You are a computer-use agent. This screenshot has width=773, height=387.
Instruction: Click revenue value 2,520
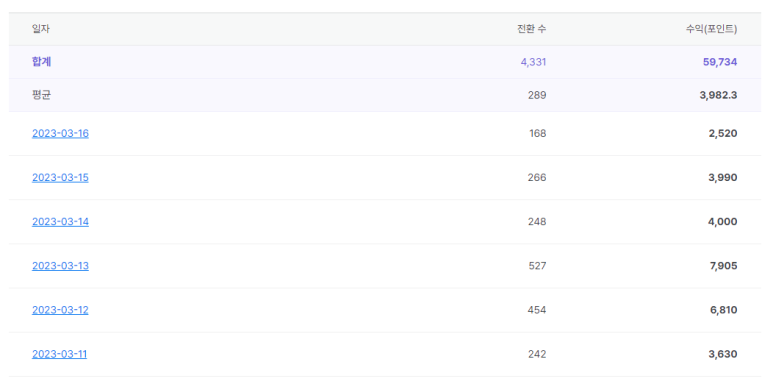point(723,133)
